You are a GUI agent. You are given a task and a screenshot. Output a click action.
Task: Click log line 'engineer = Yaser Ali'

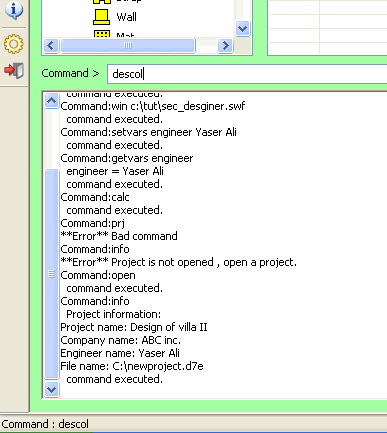click(115, 171)
